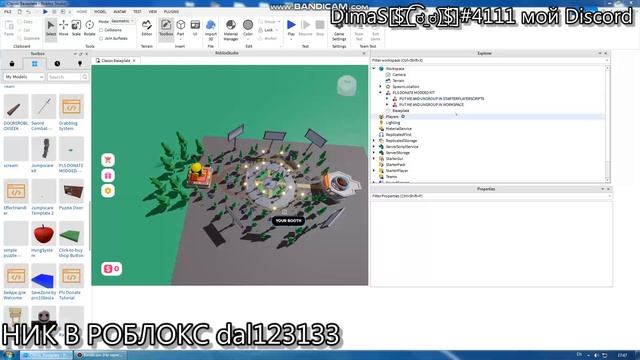The image size is (640, 360).
Task: Select Baseplate in Explorer
Action: pos(400,111)
